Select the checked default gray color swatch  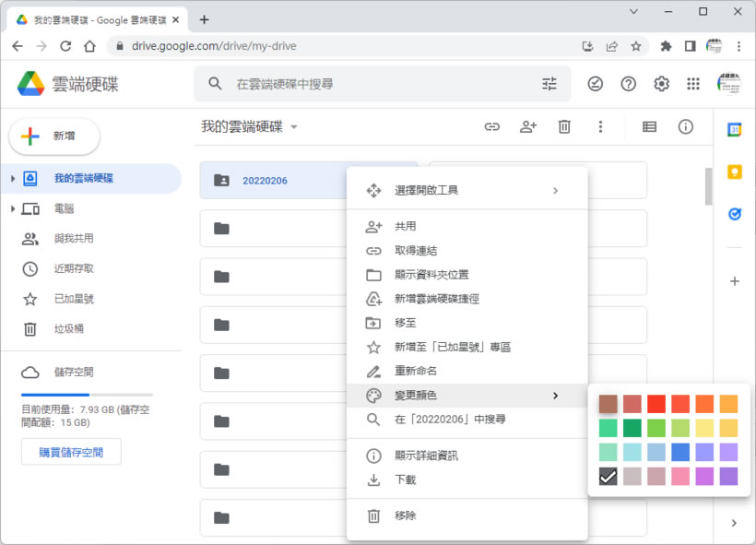608,476
